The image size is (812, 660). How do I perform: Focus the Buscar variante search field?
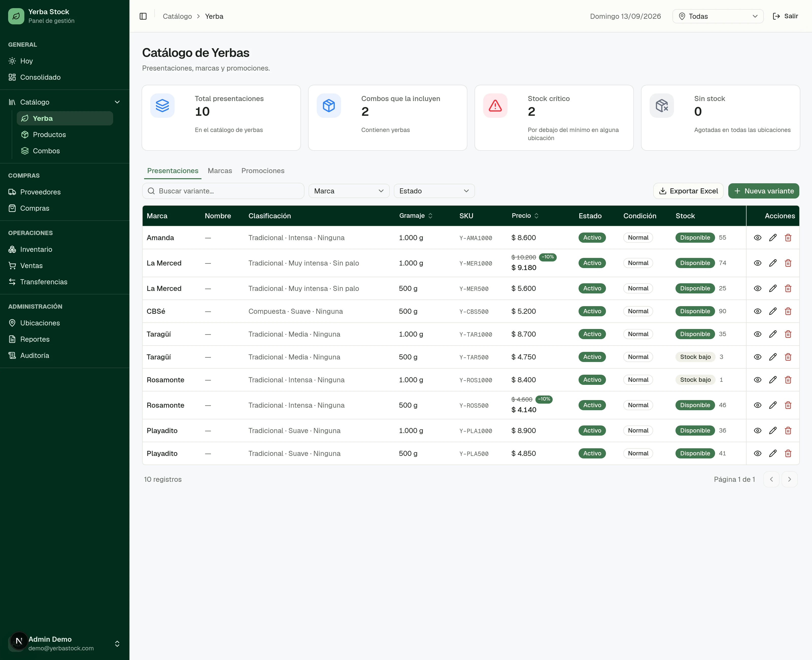coord(223,191)
